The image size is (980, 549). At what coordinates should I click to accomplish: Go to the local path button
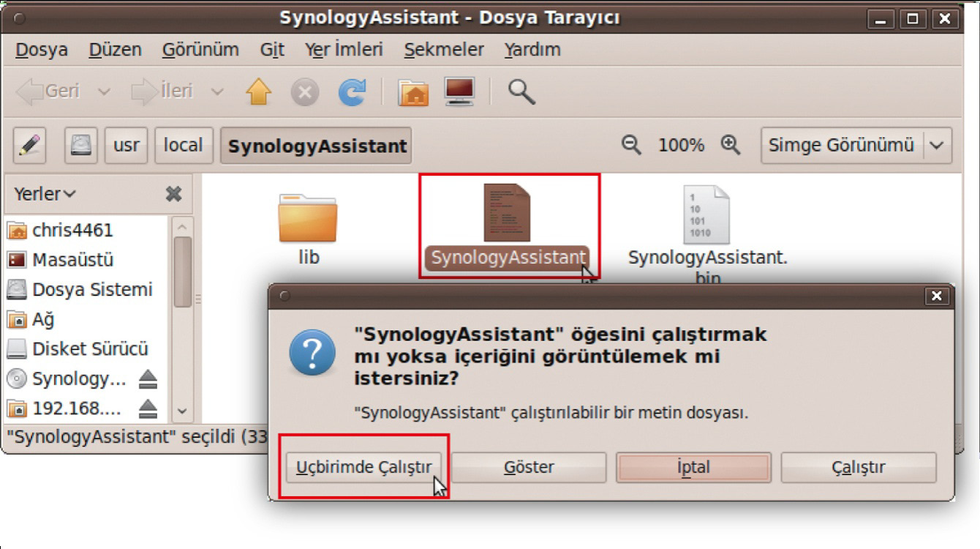184,145
